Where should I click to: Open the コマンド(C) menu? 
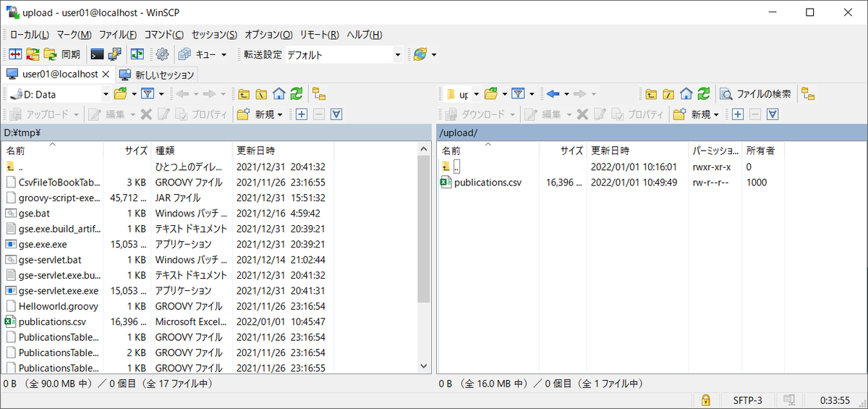point(164,34)
